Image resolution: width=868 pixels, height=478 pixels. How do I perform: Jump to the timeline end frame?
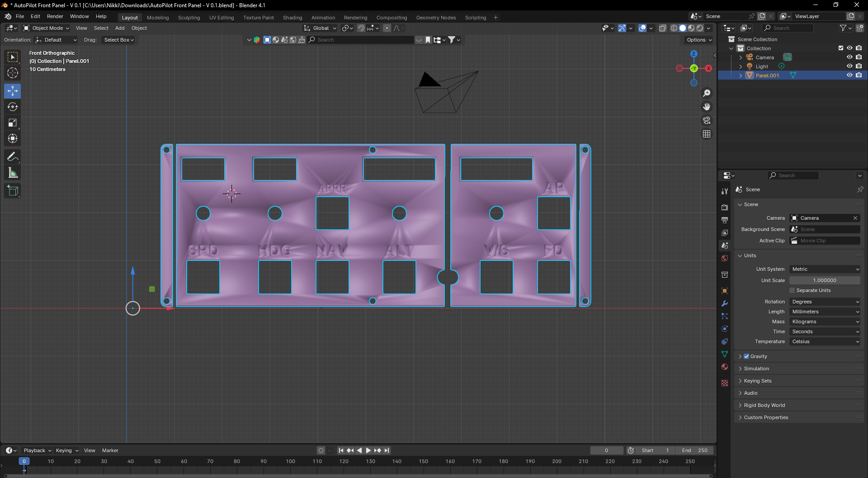pos(387,450)
